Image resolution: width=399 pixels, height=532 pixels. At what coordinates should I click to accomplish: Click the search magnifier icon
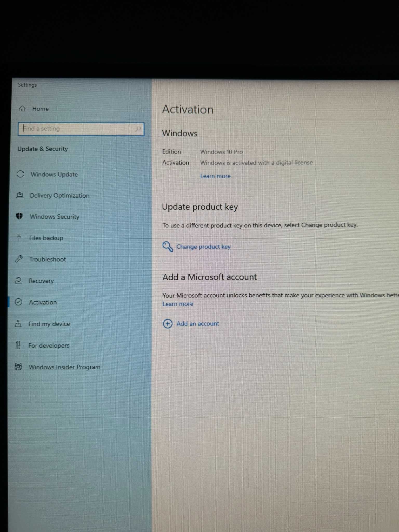(x=138, y=129)
